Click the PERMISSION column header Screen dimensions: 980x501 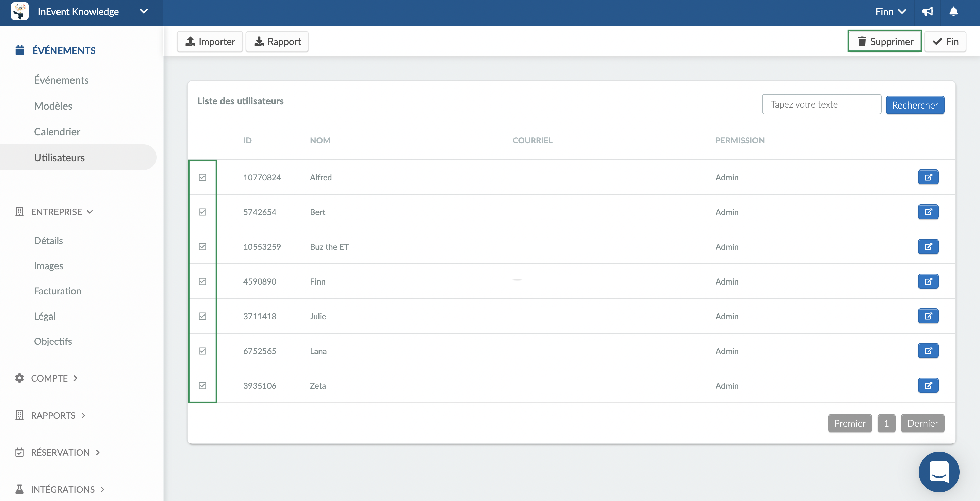coord(740,140)
